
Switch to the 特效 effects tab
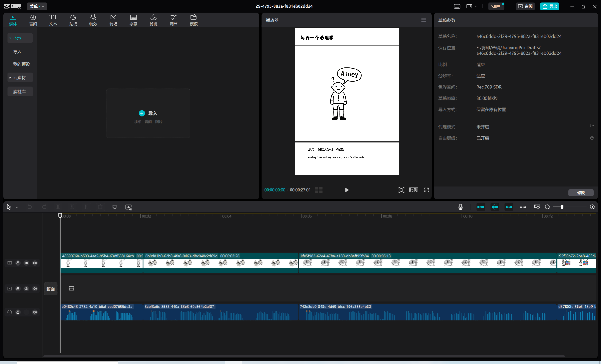tap(93, 20)
